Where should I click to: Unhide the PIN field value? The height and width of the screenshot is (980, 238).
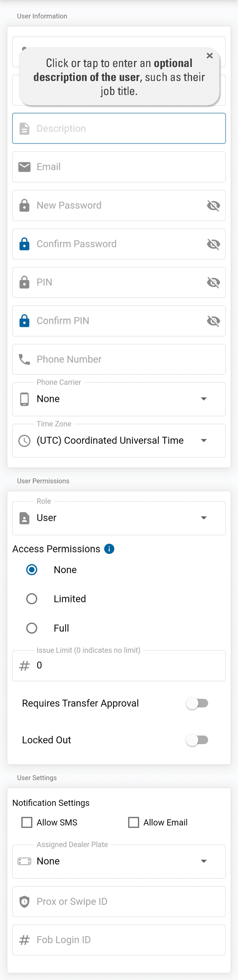point(213,282)
